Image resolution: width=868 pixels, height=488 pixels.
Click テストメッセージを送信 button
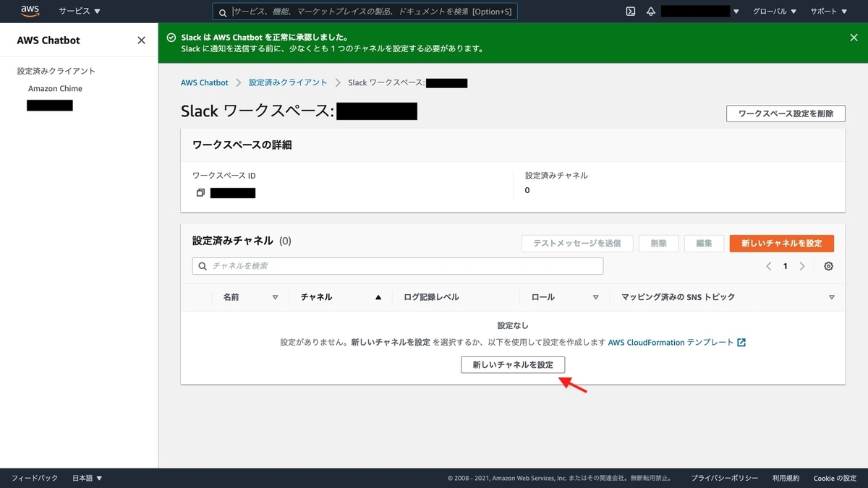577,244
